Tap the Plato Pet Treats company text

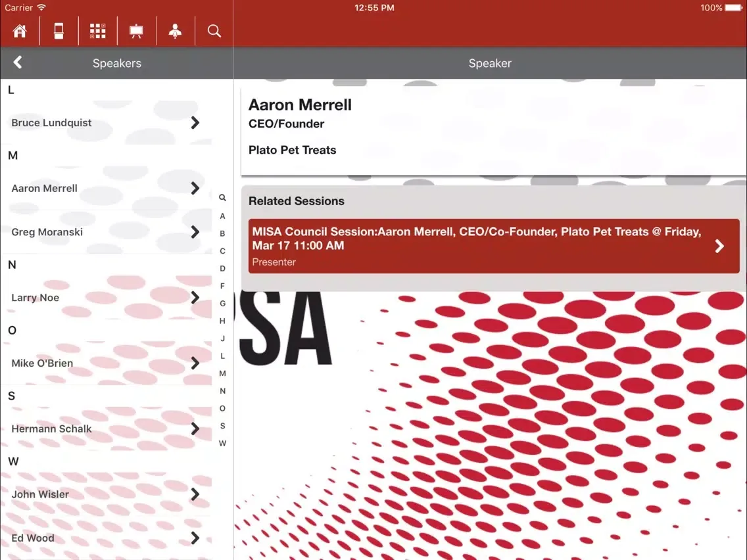[293, 150]
